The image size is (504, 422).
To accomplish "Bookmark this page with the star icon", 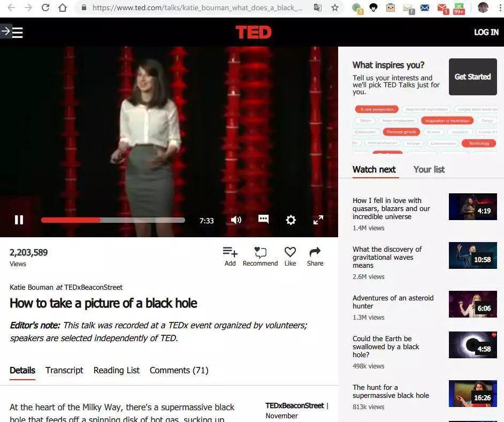I will click(335, 7).
